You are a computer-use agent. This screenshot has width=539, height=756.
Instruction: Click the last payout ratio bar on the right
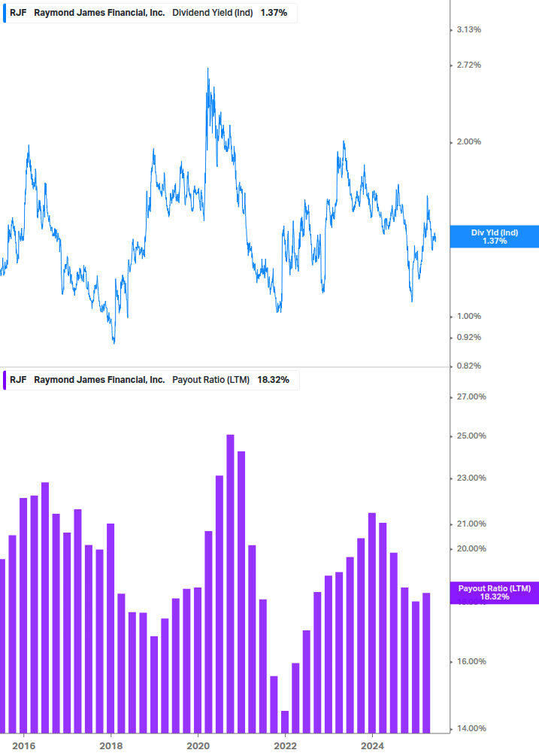pyautogui.click(x=426, y=663)
